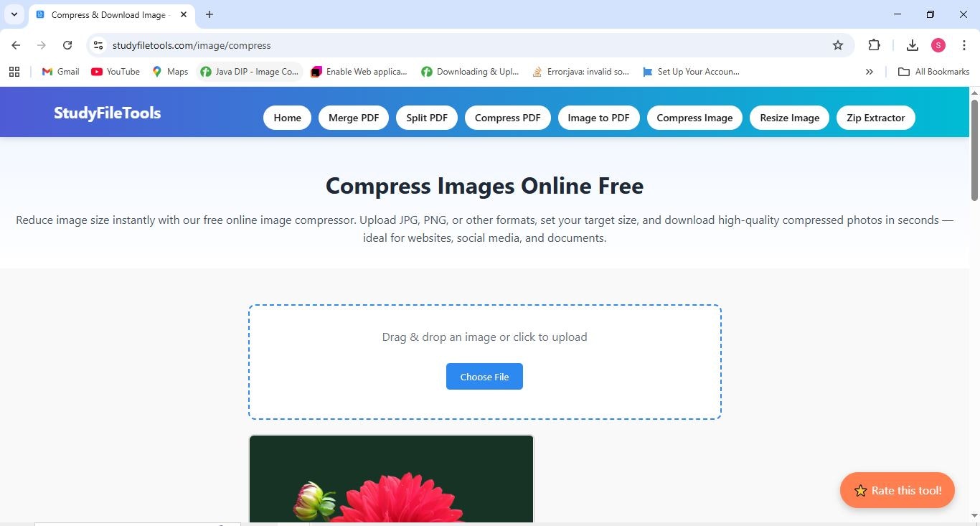Viewport: 980px width, 526px height.
Task: Click the Downloads icon in the browser toolbar
Action: (x=912, y=44)
